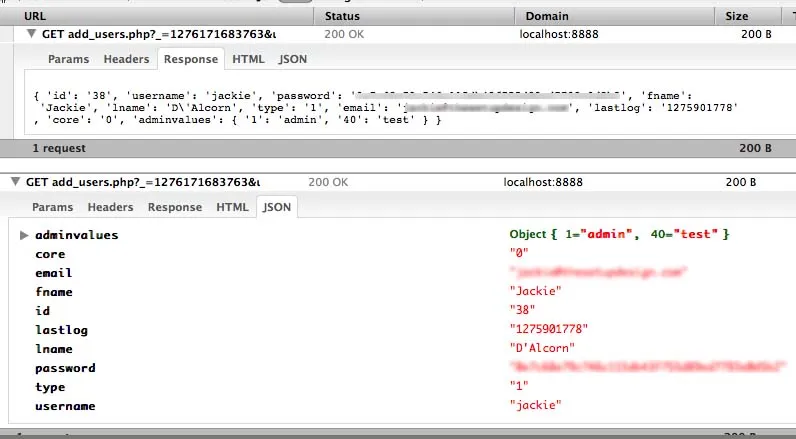Open the Params tab in the top panel
796x439 pixels.
click(x=69, y=59)
